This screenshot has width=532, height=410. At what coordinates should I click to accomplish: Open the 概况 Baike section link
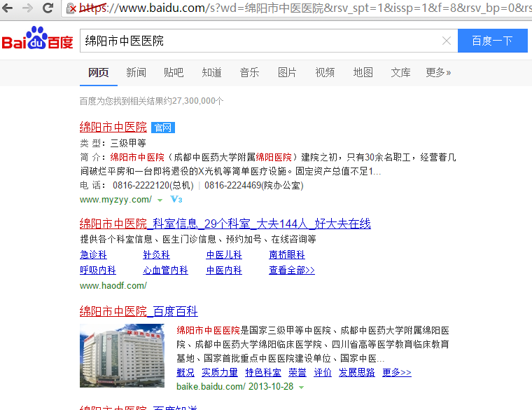pyautogui.click(x=185, y=373)
